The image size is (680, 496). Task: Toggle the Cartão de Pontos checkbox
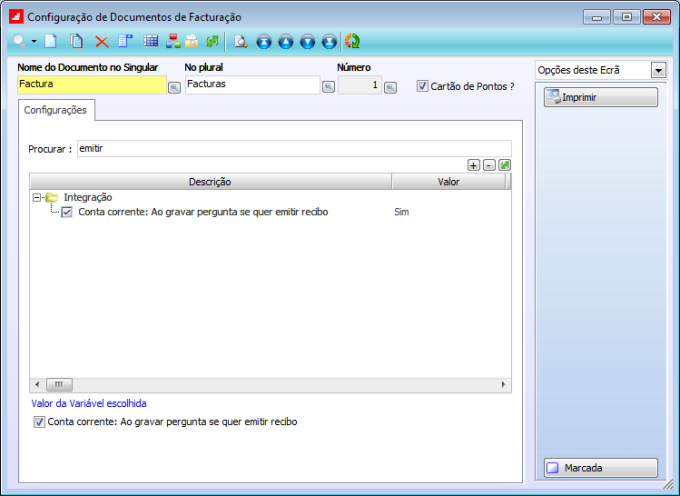422,86
